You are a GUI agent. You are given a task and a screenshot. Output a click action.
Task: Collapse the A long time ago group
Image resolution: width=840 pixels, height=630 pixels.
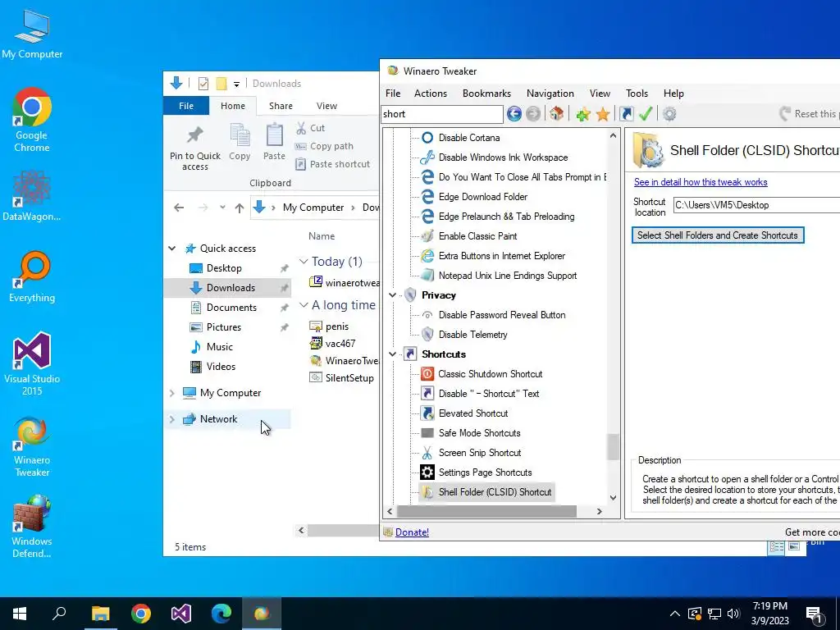[x=304, y=305]
